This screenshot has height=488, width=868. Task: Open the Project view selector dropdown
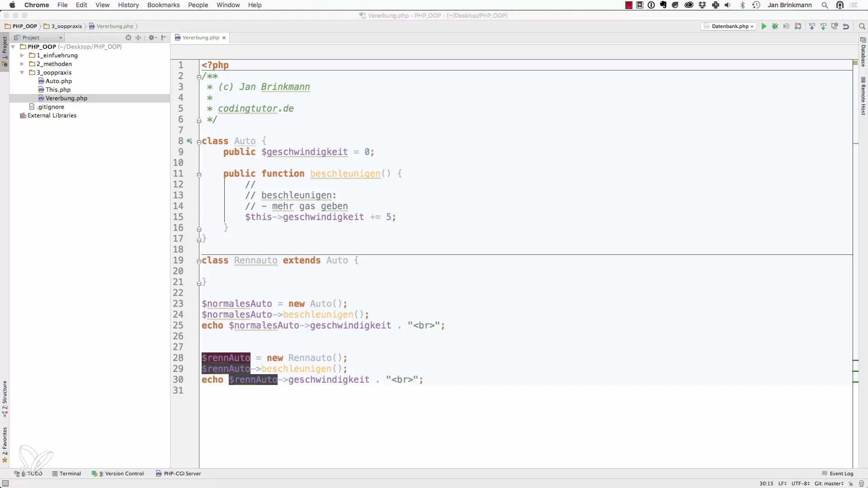coord(38,38)
